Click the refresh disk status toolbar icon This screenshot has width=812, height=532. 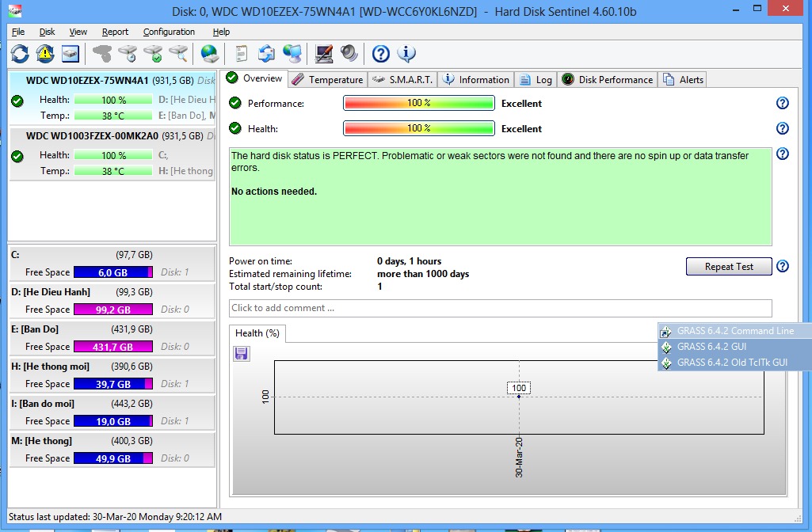(x=20, y=54)
